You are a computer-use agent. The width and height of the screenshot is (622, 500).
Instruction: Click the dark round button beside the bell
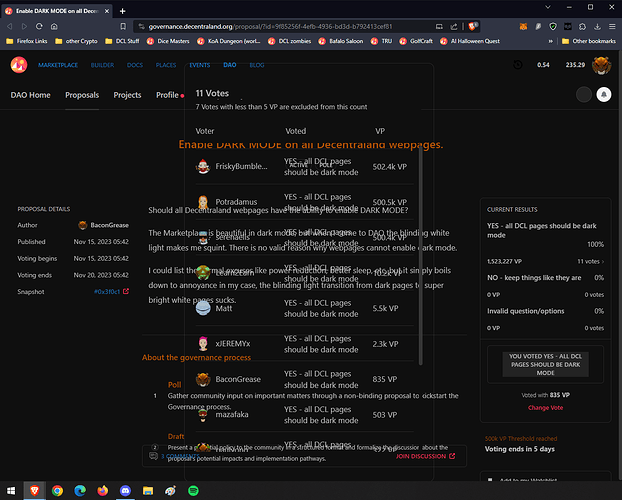tap(584, 94)
